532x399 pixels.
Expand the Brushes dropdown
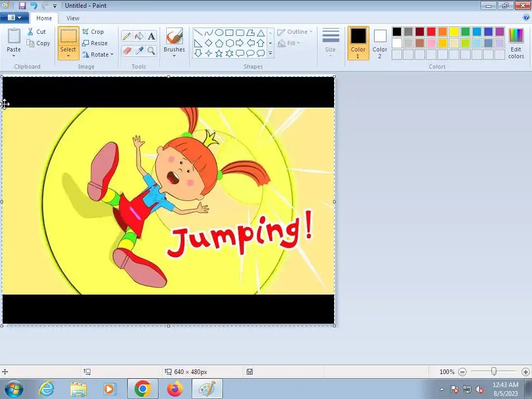pyautogui.click(x=174, y=56)
